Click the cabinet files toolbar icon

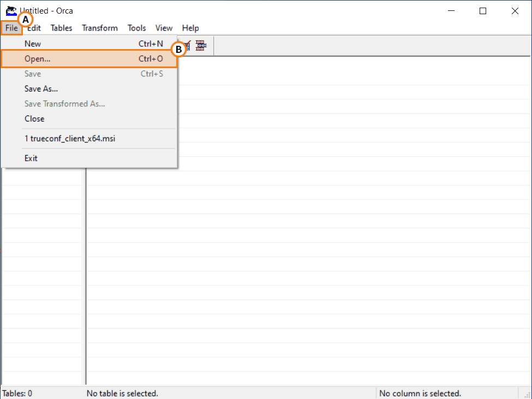(x=201, y=45)
